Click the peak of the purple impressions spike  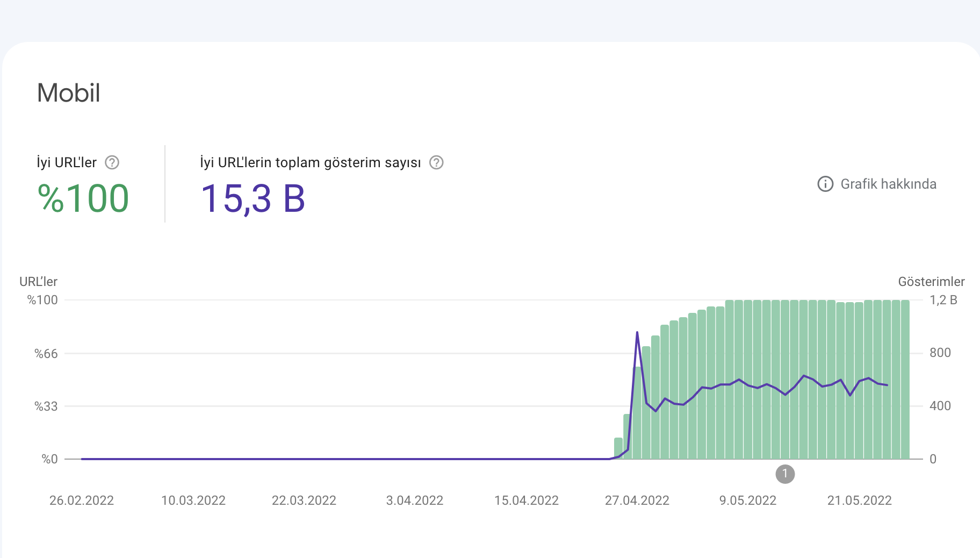[x=637, y=332]
